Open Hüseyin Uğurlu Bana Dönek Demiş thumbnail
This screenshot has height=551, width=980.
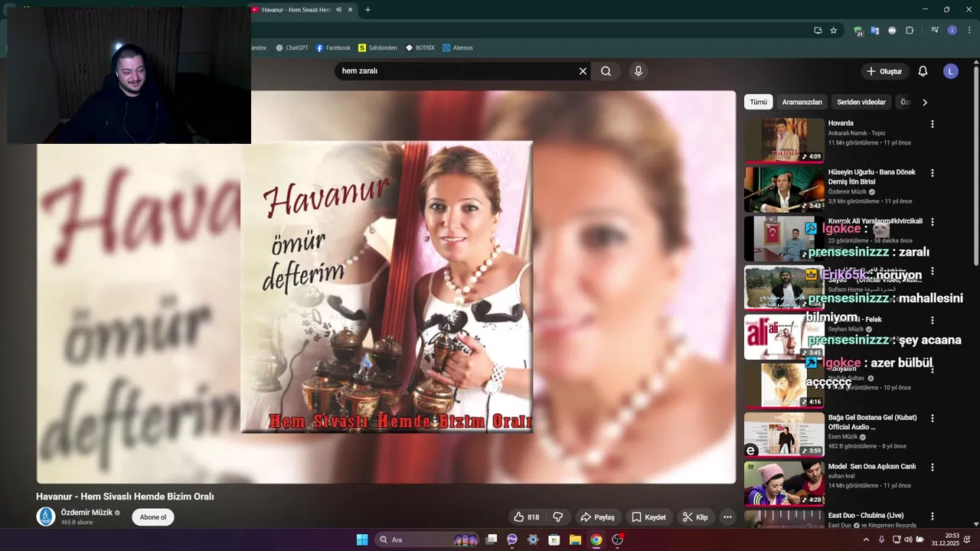(784, 189)
